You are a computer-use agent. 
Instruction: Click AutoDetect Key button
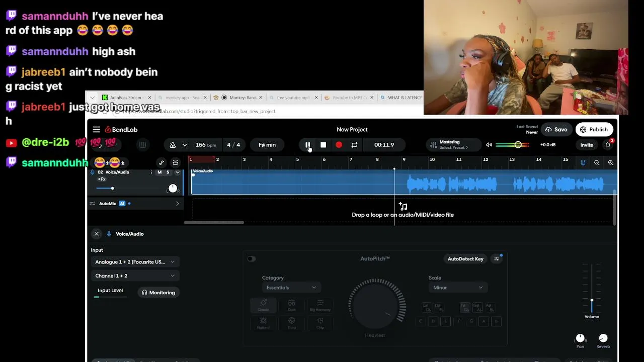pos(465,259)
